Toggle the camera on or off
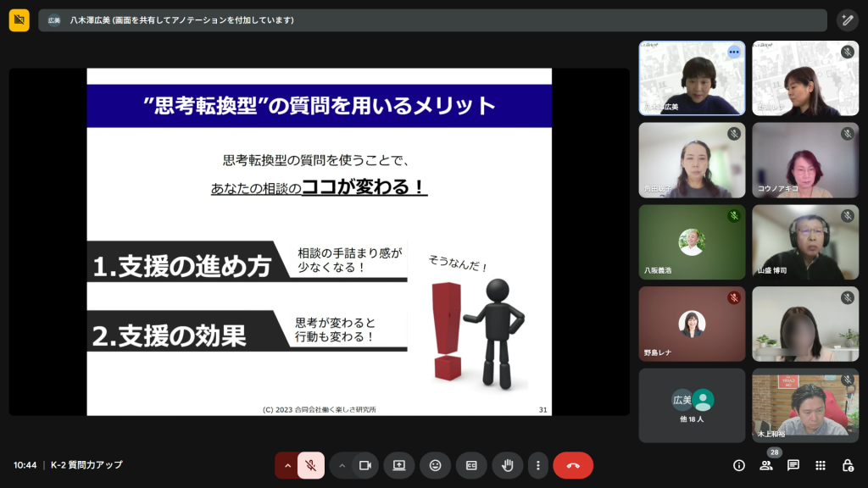The height and width of the screenshot is (488, 868). click(365, 465)
